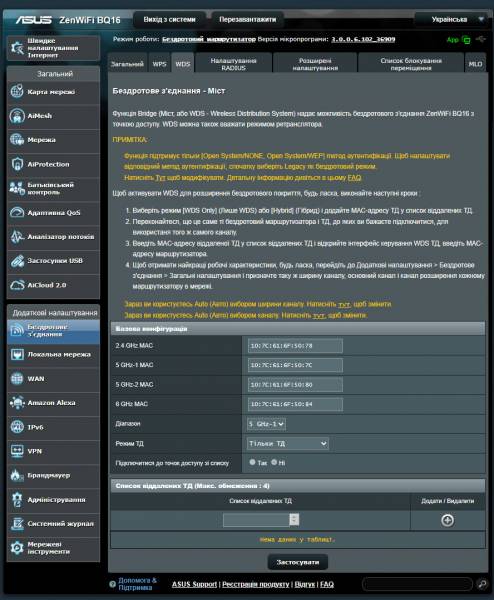Switch to the MLO tab
This screenshot has height=600, width=494.
(475, 64)
